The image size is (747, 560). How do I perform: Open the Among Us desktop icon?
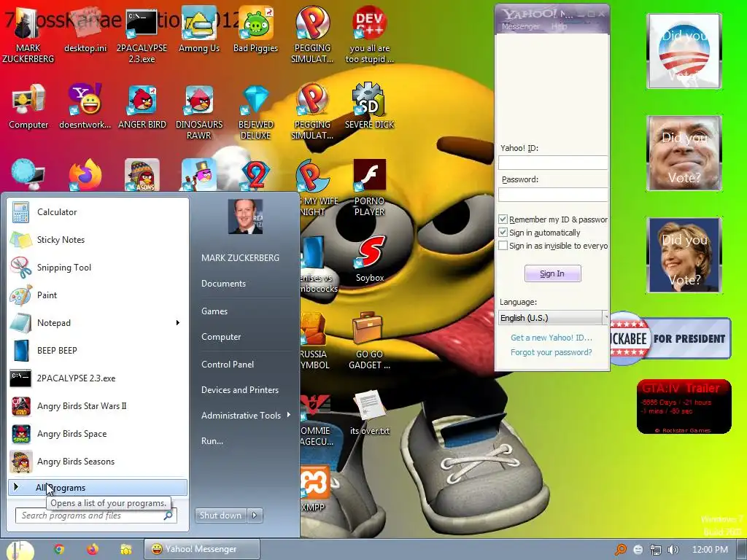[199, 29]
